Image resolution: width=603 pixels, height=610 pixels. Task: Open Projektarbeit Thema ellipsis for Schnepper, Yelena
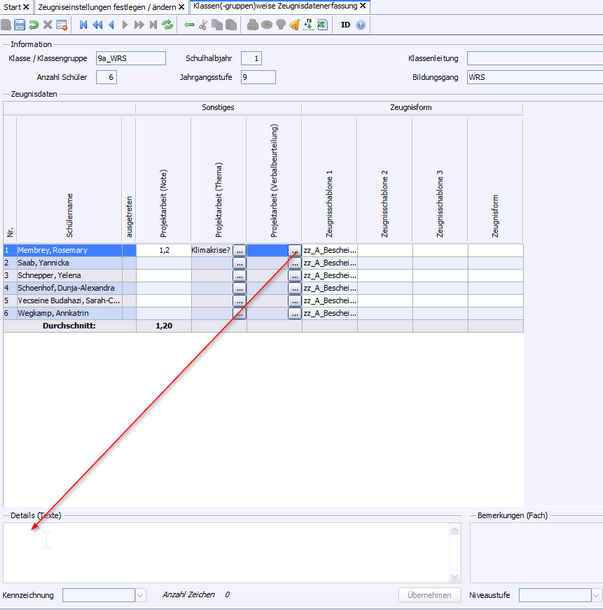239,275
